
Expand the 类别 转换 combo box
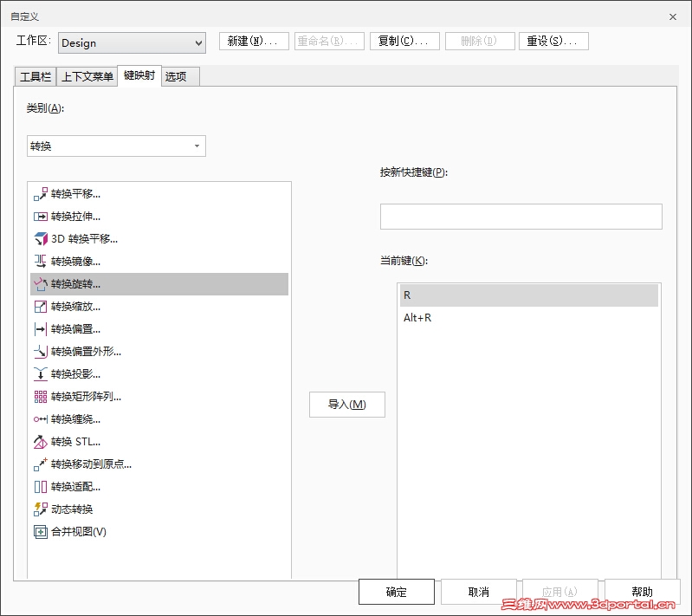pos(116,146)
